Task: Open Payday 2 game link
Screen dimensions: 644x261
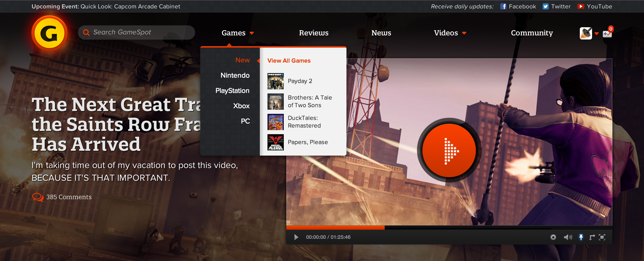Action: (300, 81)
